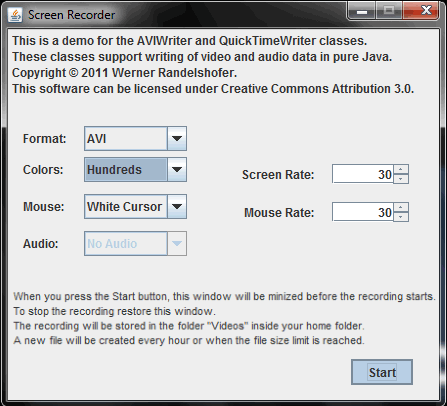Image resolution: width=447 pixels, height=406 pixels.
Task: Click 'To stop the recording restore this window.'
Action: point(115,311)
